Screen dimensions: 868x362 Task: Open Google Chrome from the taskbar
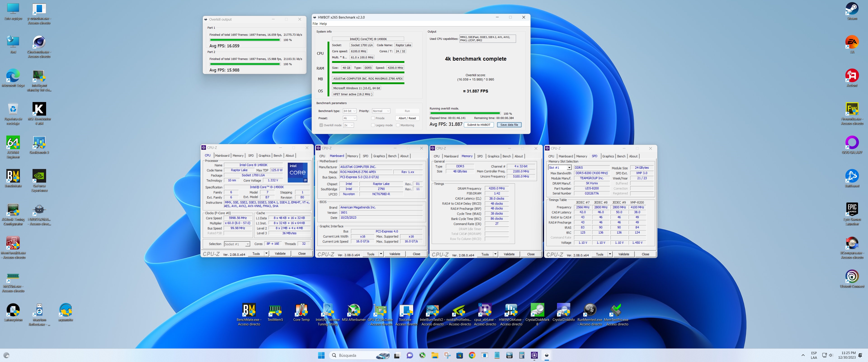pyautogui.click(x=472, y=355)
